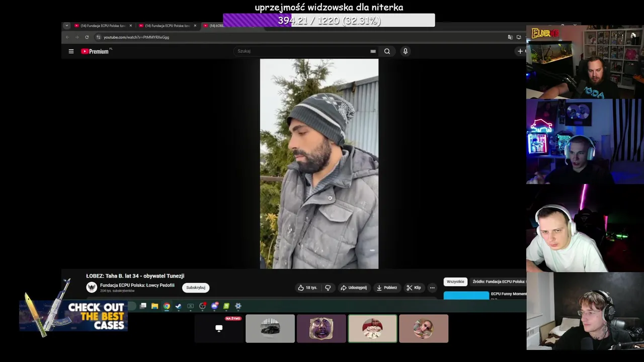Open the YouTube hamburger guide menu
The width and height of the screenshot is (644, 362).
pos(71,51)
